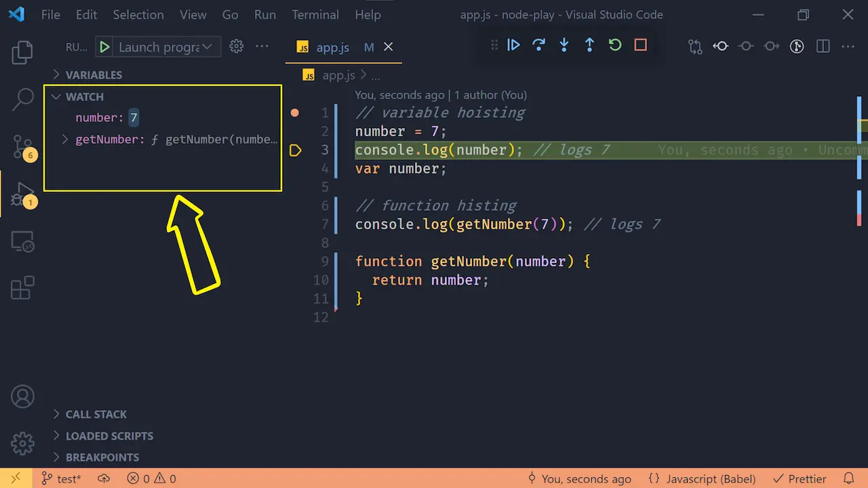Open the Explorer view in activity bar

(x=22, y=52)
